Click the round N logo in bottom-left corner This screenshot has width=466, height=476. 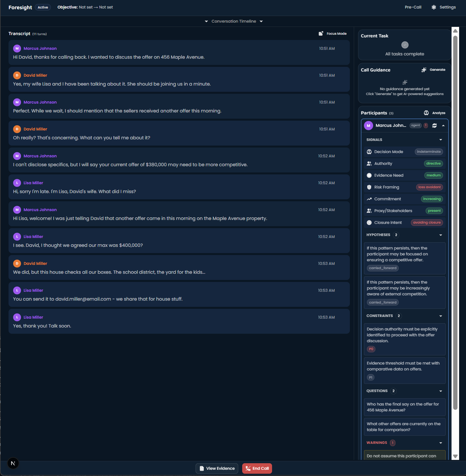(x=13, y=463)
